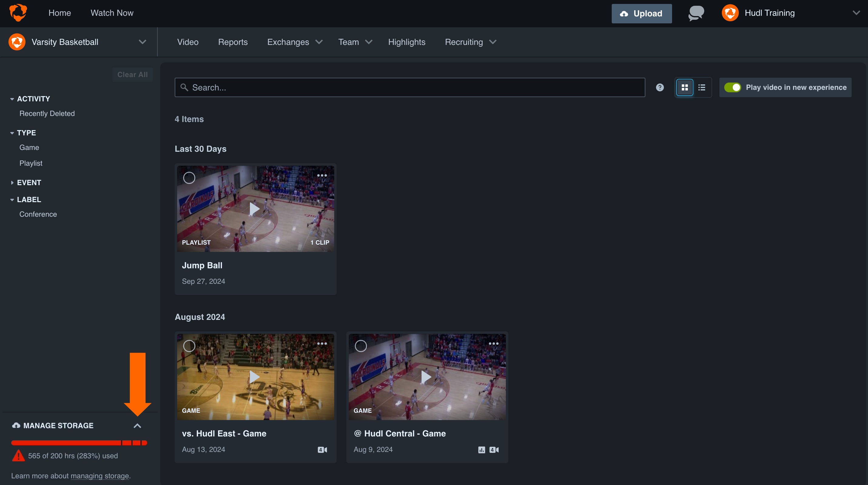The height and width of the screenshot is (485, 868).
Task: Open the help question mark icon
Action: point(659,87)
